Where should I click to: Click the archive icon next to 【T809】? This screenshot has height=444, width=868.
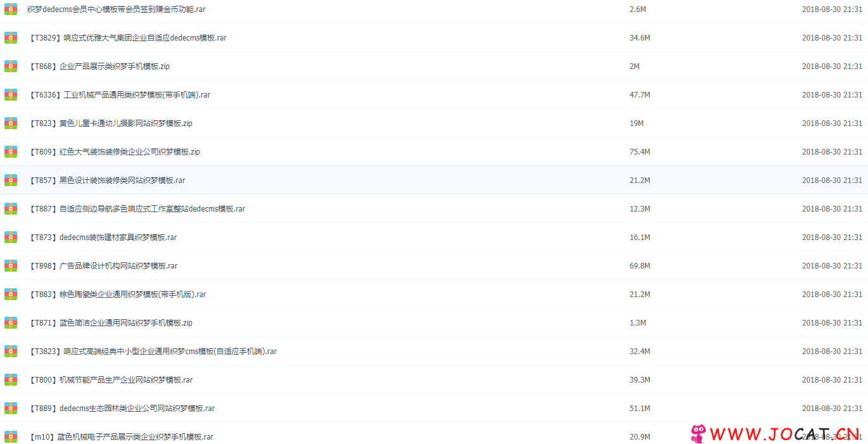pyautogui.click(x=11, y=152)
